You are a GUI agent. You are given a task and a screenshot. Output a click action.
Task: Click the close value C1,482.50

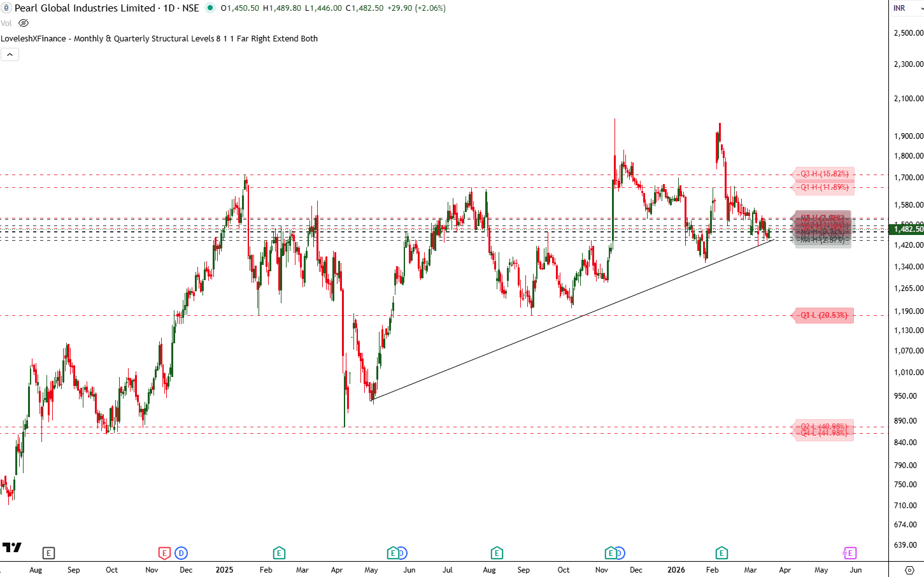(x=365, y=8)
